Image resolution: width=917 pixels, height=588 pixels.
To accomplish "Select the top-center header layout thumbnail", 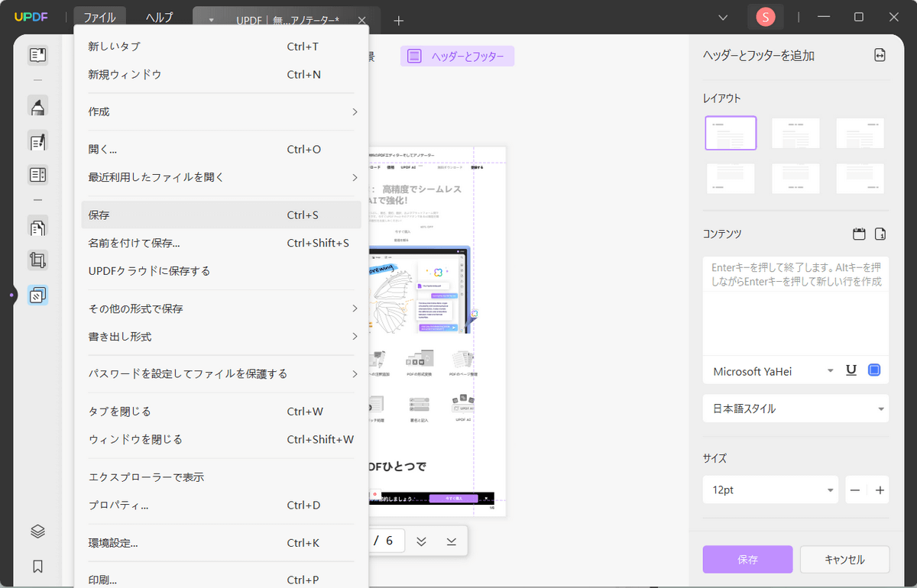I will click(x=795, y=133).
